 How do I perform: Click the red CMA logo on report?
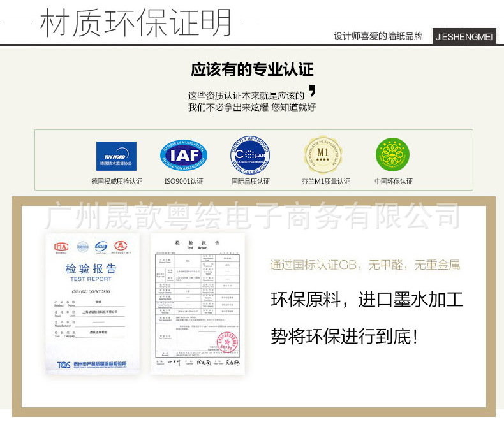(61, 247)
